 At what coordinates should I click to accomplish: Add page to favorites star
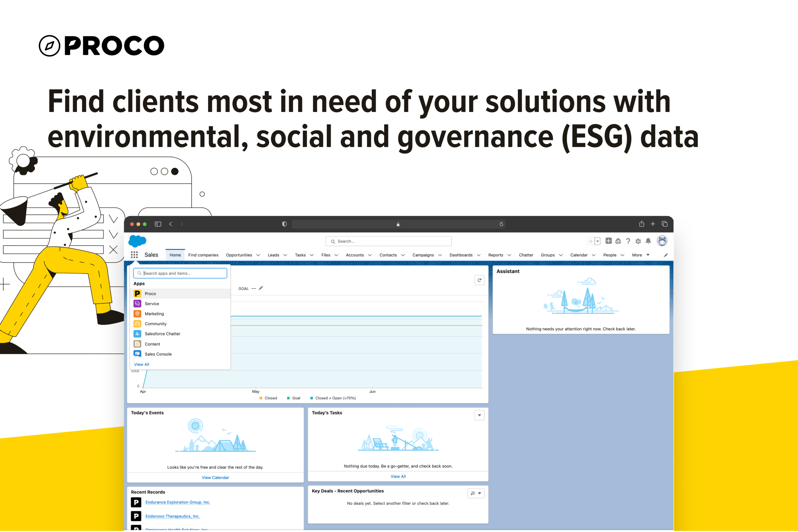pyautogui.click(x=591, y=241)
